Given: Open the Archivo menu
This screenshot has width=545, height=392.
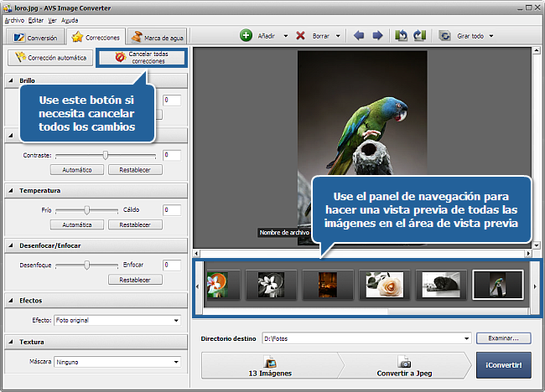Looking at the screenshot, I should [14, 19].
